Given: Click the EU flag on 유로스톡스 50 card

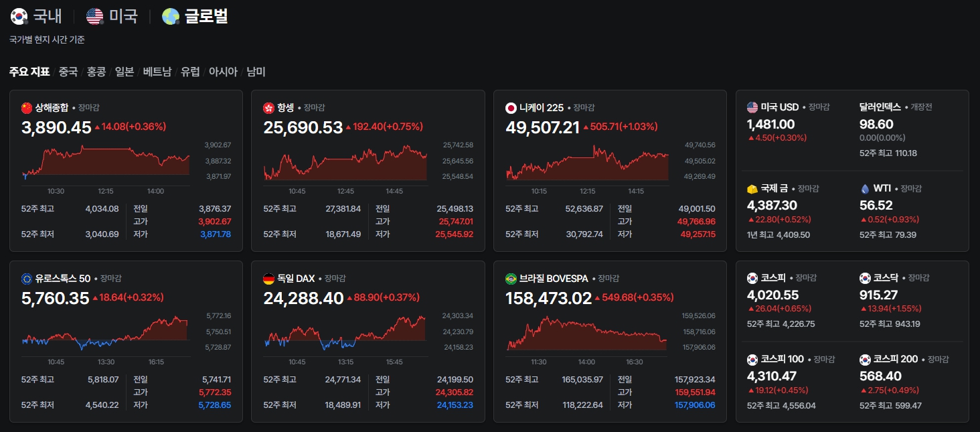Looking at the screenshot, I should [x=27, y=279].
